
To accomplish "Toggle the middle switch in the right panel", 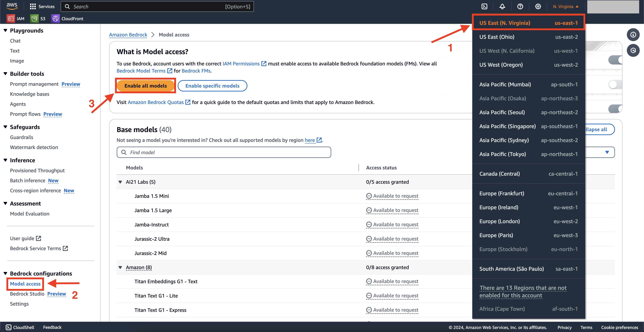I will (615, 84).
